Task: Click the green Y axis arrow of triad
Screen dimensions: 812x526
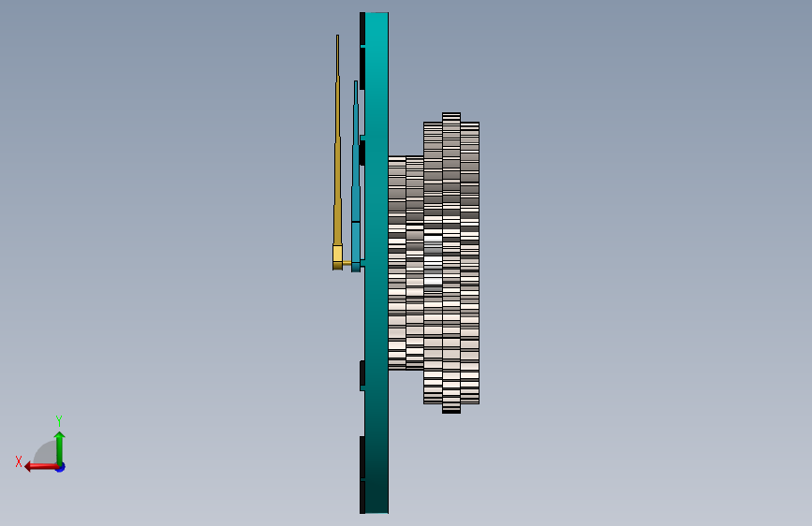Action: click(60, 447)
